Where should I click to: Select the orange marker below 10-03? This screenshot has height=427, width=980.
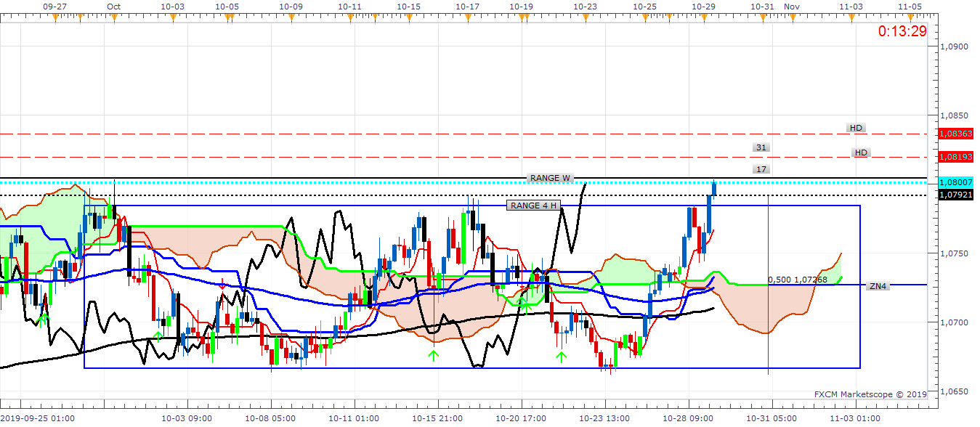(172, 17)
